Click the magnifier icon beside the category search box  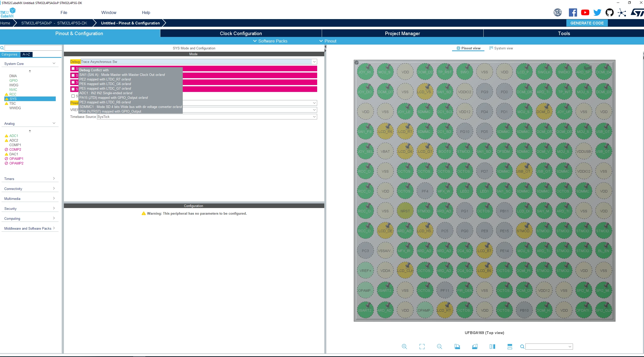pos(2,48)
